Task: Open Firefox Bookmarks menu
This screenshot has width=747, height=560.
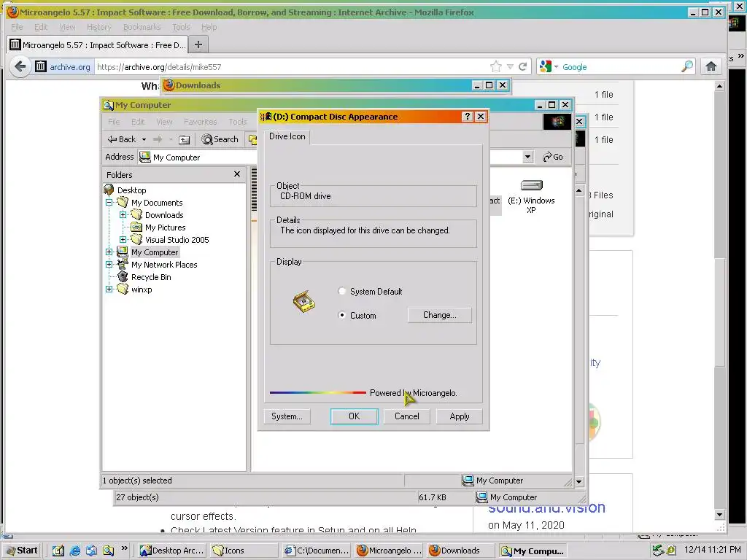Action: click(x=142, y=27)
